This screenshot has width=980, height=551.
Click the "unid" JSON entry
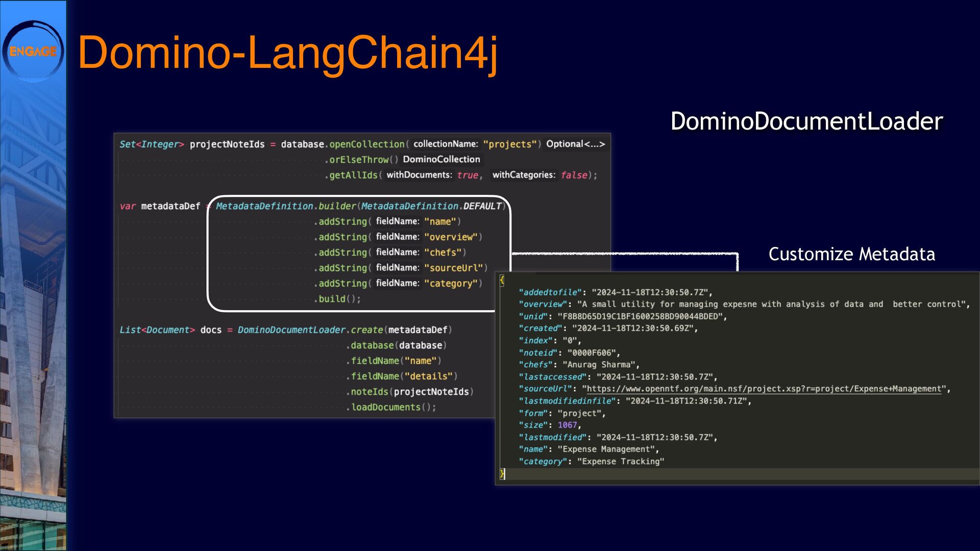click(623, 316)
